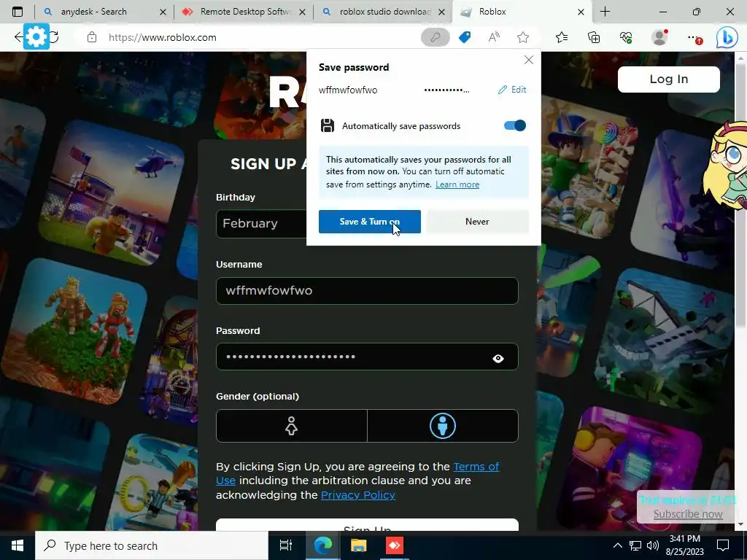Click the Log In button

point(668,79)
